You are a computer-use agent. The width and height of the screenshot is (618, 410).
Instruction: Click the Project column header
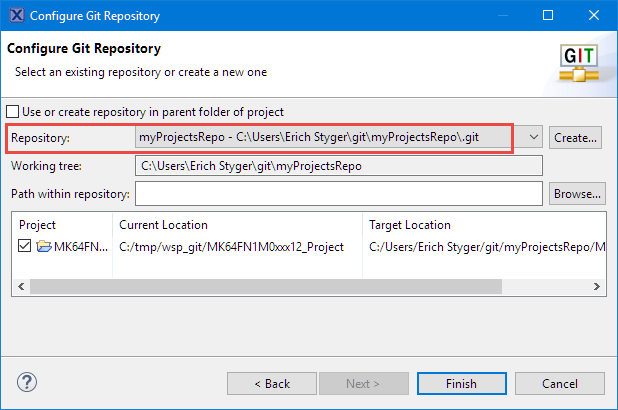(x=38, y=225)
